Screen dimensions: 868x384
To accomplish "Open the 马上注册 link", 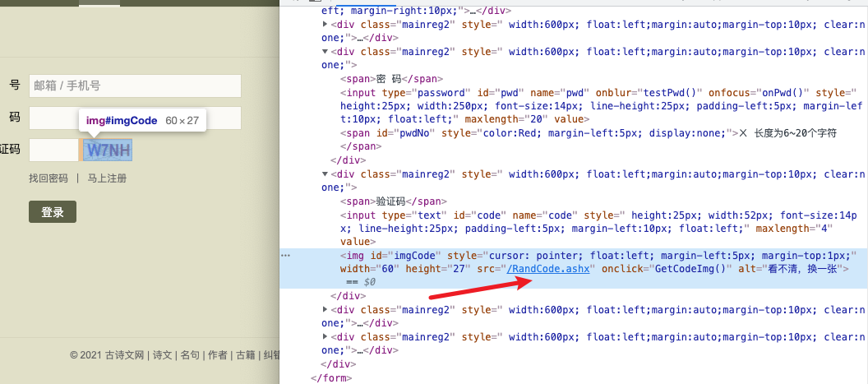I will coord(108,178).
